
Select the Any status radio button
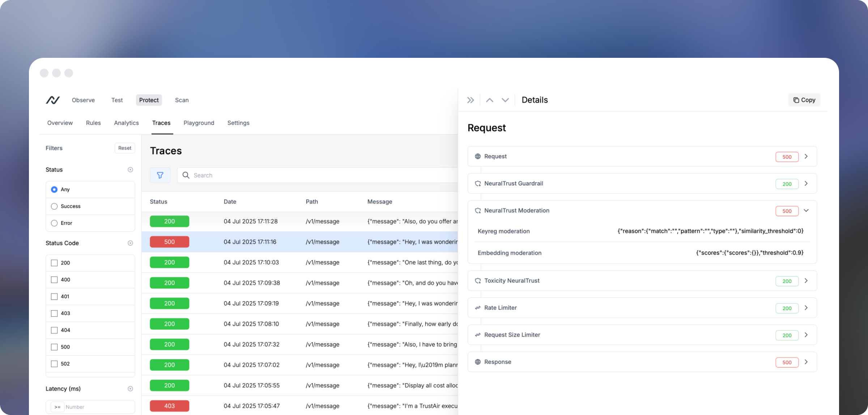pyautogui.click(x=54, y=189)
